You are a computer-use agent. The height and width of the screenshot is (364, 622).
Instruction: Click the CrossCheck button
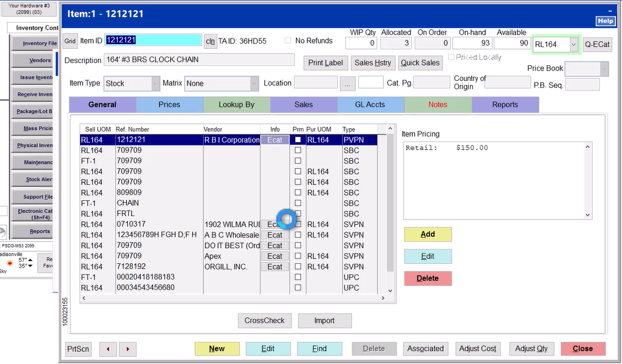(264, 321)
